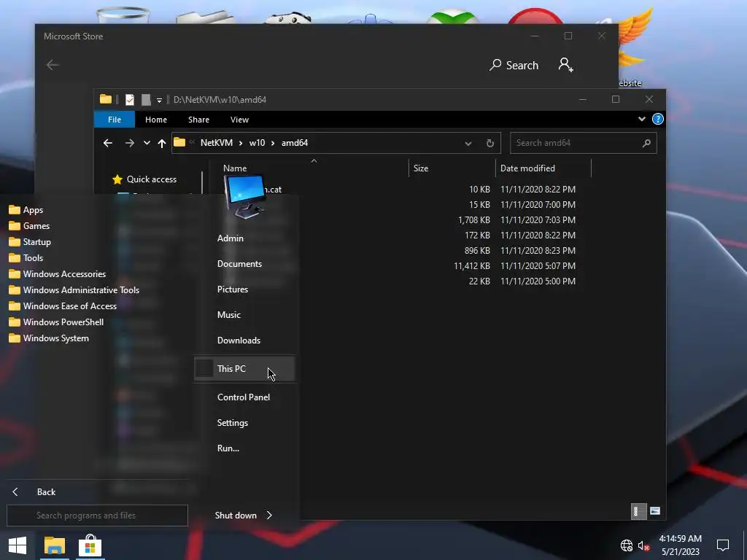The width and height of the screenshot is (747, 560).
Task: Click the network globe tray icon
Action: (x=627, y=545)
